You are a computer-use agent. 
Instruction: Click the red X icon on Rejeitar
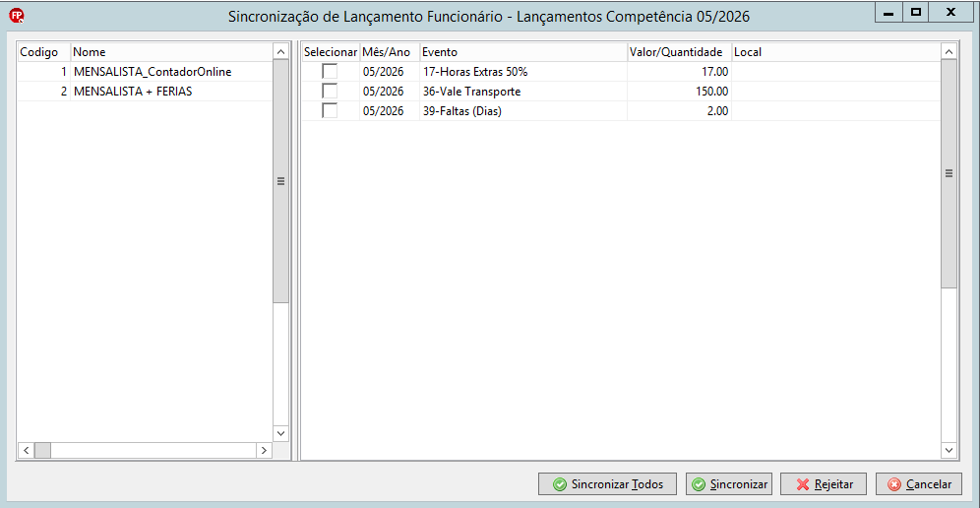[x=803, y=484]
